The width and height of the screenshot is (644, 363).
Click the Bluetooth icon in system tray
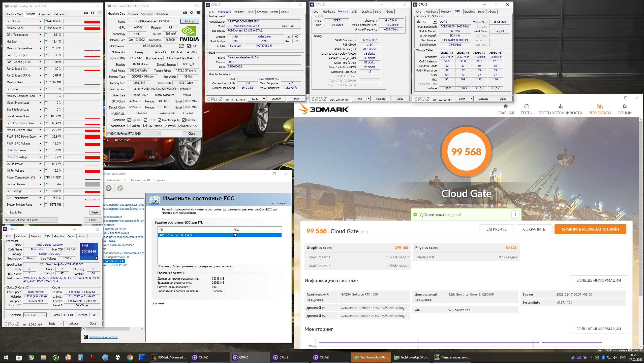(x=603, y=357)
